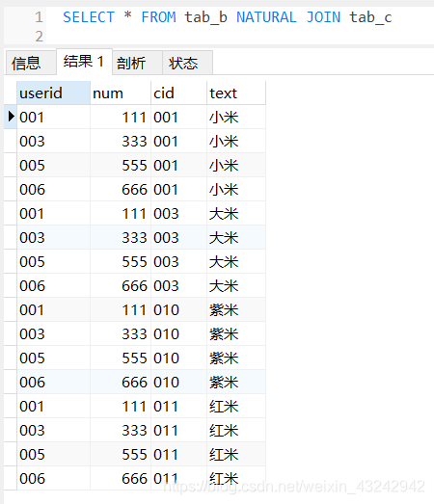
Task: Select 大米 text cell for userid 001
Action: tap(236, 213)
